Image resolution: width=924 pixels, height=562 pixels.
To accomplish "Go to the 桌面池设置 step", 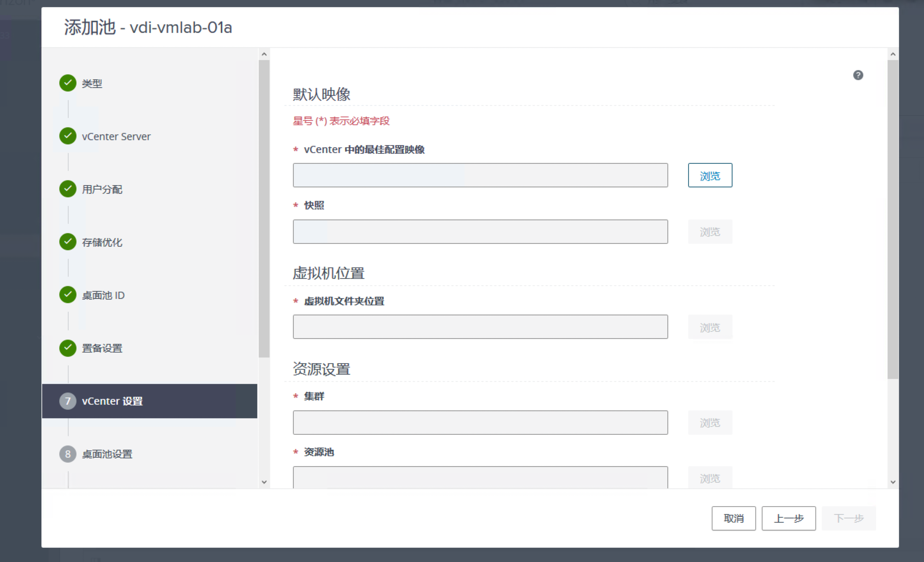I will (107, 454).
